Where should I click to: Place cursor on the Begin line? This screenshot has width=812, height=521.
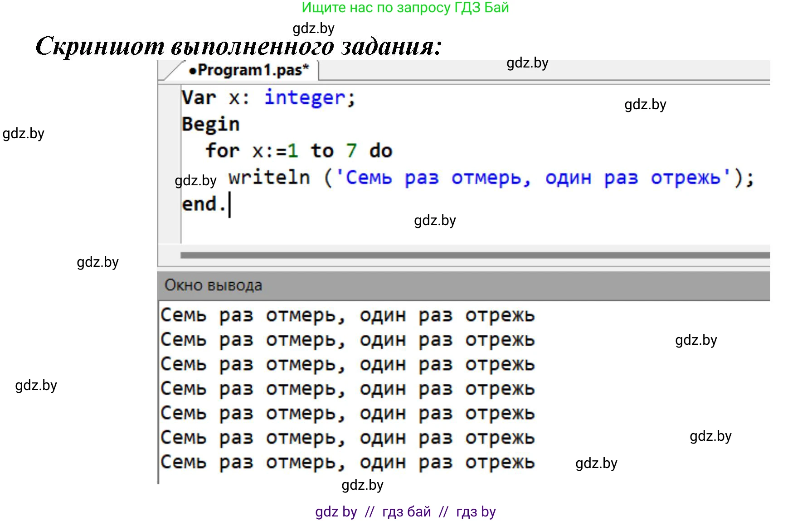click(210, 124)
